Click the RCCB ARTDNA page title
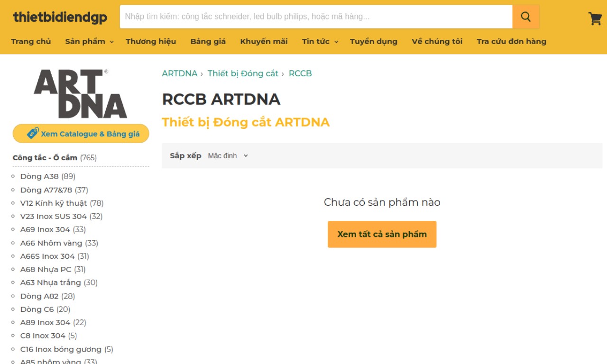607x364 pixels. coord(221,99)
